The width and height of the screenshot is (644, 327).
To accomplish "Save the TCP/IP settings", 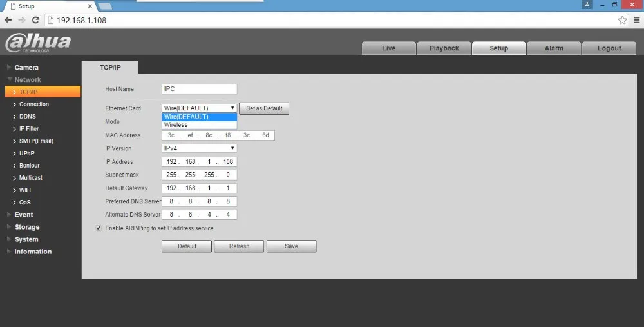I will point(292,246).
